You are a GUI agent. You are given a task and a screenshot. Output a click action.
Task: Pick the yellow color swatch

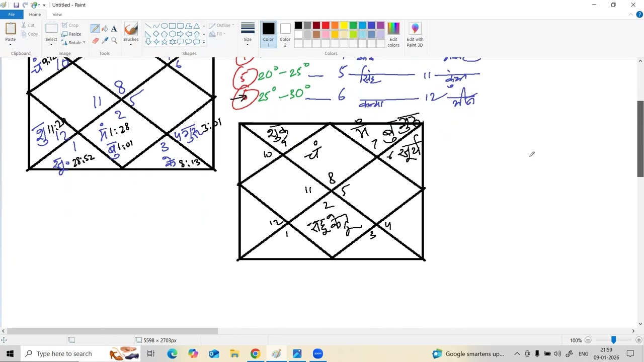344,26
